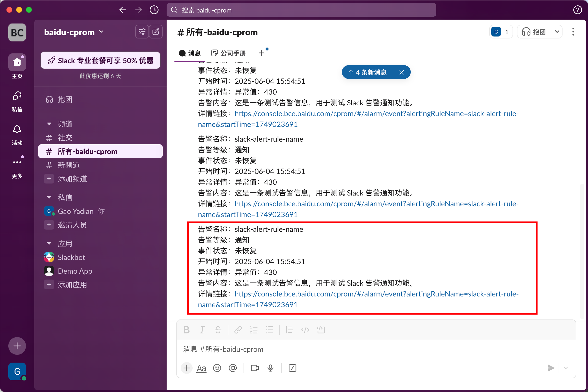Record an audio clip with the microphone icon
Image resolution: width=588 pixels, height=392 pixels.
[270, 368]
